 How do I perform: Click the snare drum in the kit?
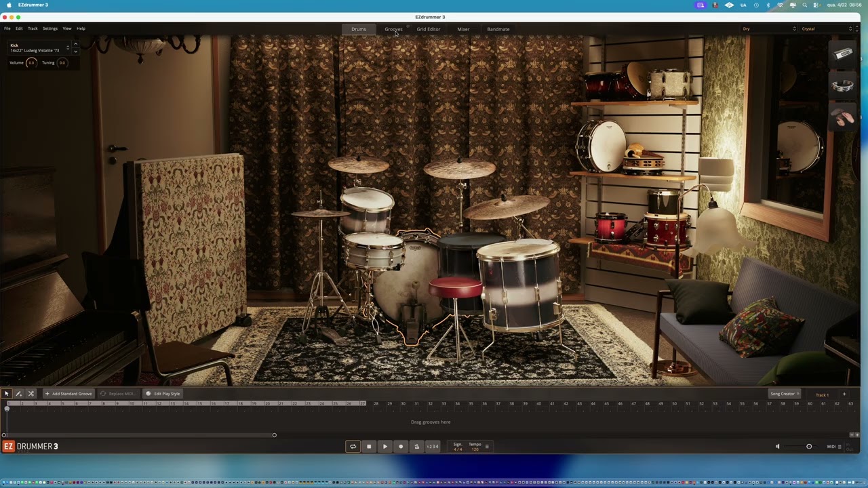pos(373,251)
